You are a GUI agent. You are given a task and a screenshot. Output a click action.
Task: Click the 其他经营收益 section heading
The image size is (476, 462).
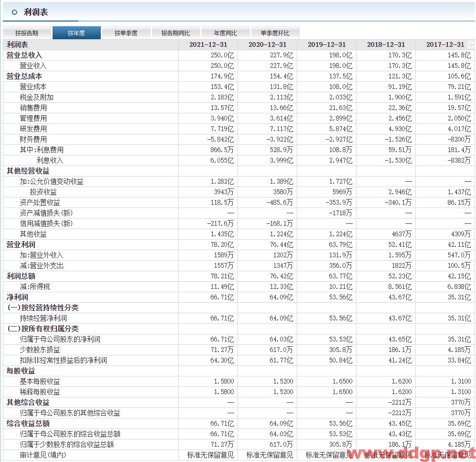pyautogui.click(x=28, y=171)
